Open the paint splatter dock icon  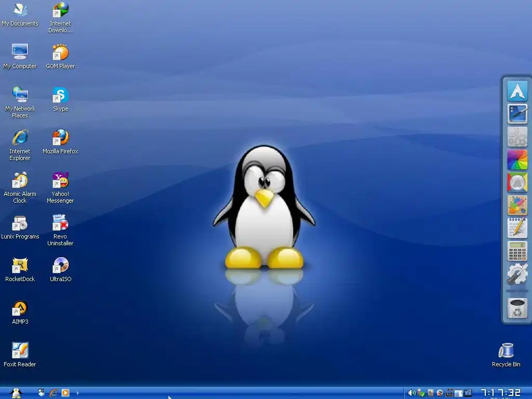point(517,205)
